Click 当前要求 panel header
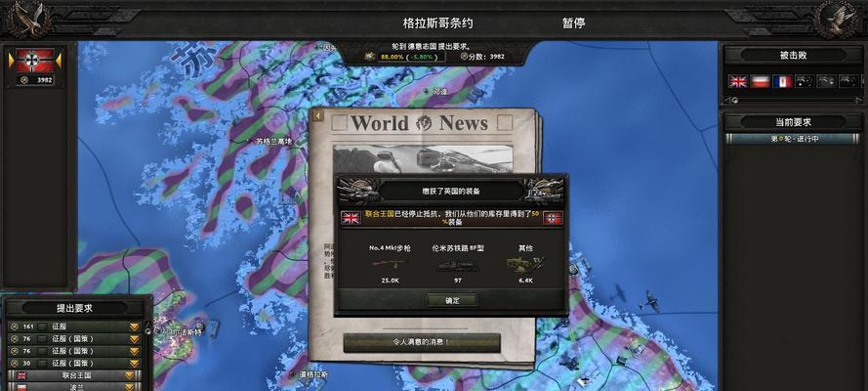 (x=793, y=122)
